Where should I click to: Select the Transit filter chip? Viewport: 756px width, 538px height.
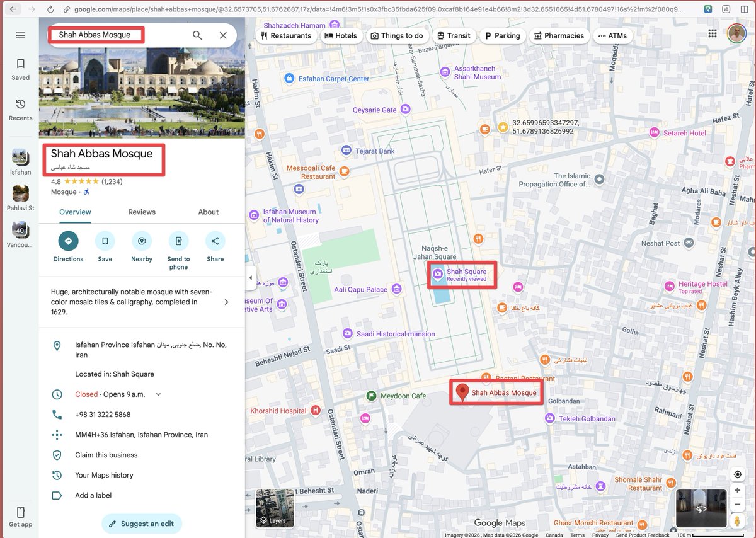tap(454, 36)
